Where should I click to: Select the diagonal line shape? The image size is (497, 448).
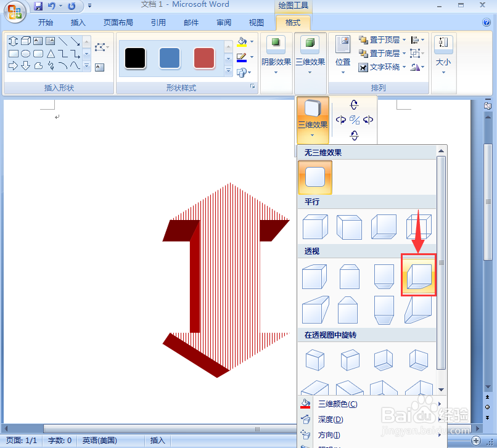click(63, 41)
